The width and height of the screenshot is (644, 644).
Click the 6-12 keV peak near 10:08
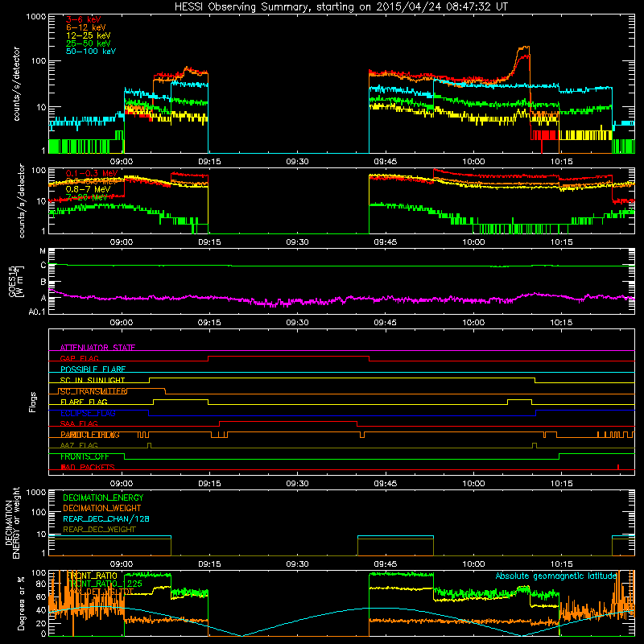524,47
